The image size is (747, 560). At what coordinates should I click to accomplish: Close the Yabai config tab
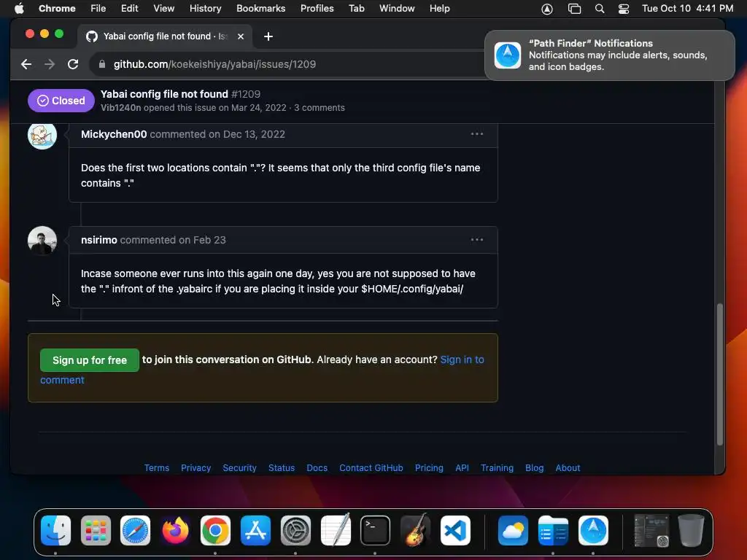241,36
